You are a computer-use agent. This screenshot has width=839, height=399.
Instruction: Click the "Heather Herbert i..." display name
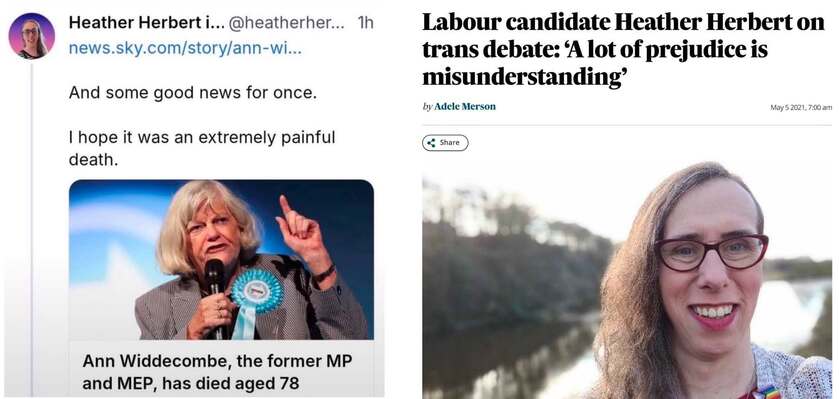[x=146, y=23]
